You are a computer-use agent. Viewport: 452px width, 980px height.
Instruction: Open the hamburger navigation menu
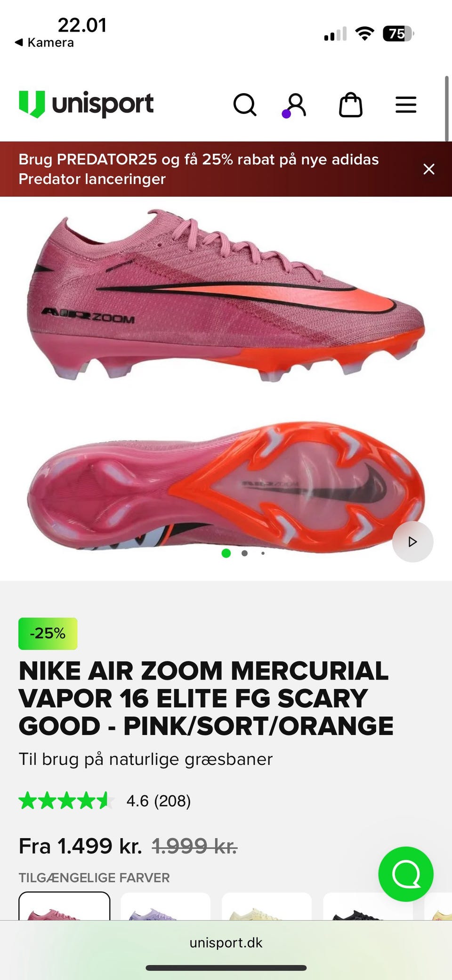406,105
